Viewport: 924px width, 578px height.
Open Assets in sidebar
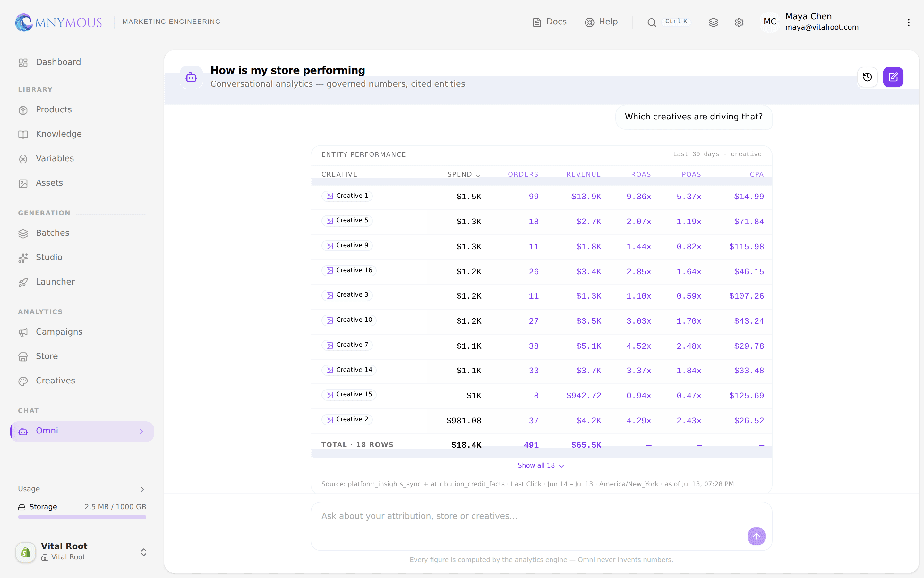[x=82, y=183]
